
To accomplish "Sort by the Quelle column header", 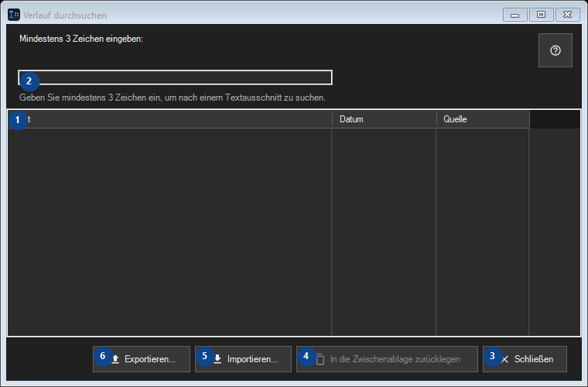I will click(x=483, y=119).
